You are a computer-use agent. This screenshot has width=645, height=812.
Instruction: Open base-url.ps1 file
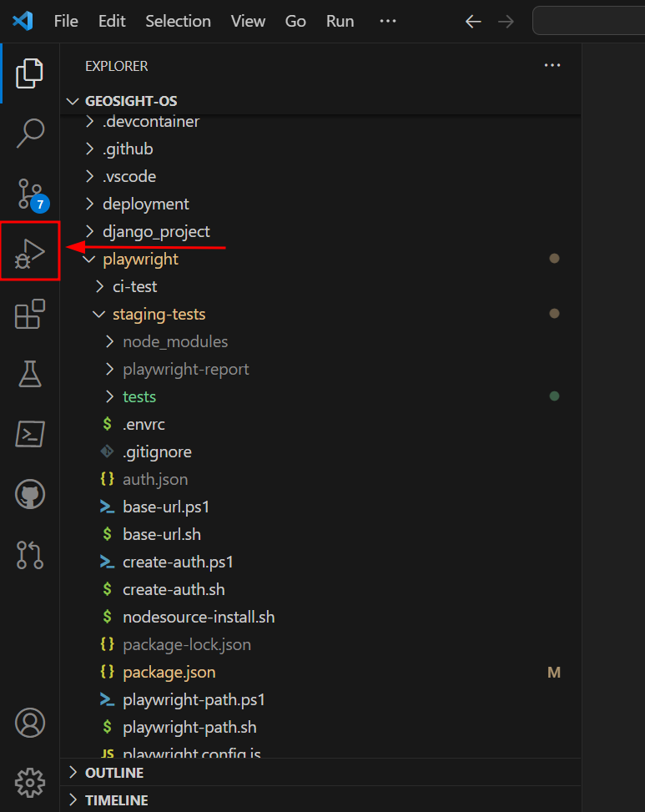[320, 507]
